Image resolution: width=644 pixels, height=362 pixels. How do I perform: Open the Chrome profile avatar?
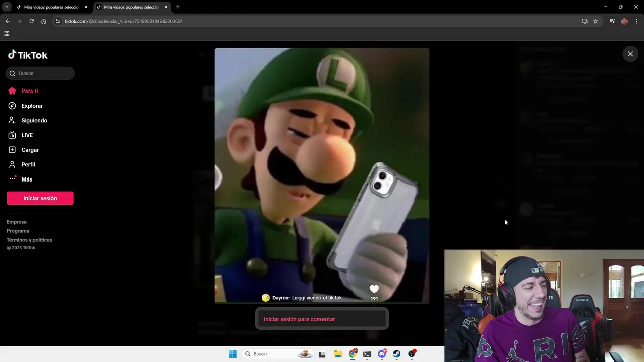pyautogui.click(x=624, y=21)
